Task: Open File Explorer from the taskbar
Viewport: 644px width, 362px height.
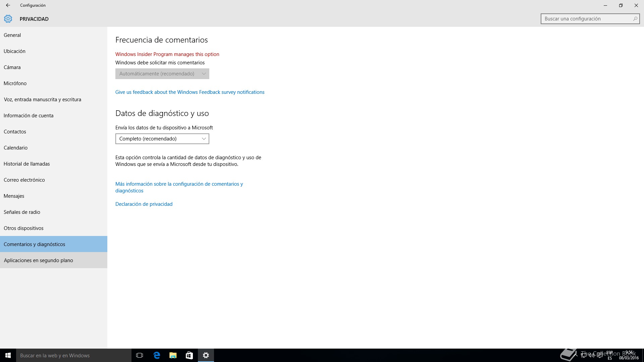Action: (x=173, y=355)
